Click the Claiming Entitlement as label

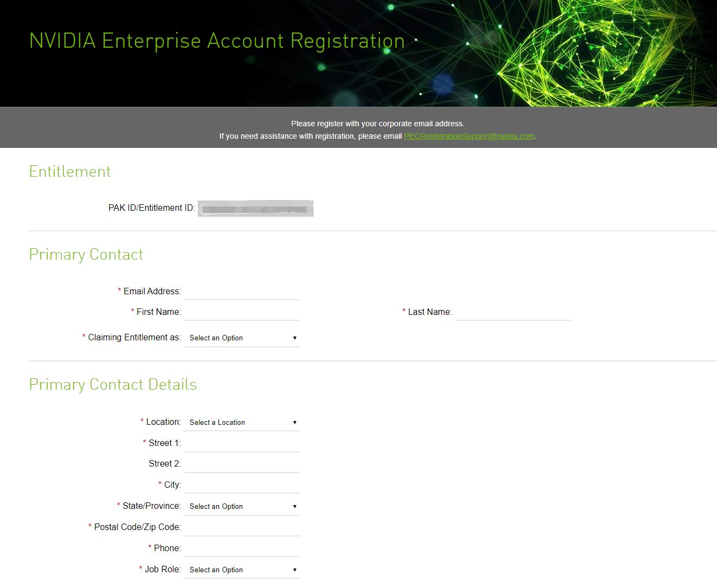pos(134,338)
